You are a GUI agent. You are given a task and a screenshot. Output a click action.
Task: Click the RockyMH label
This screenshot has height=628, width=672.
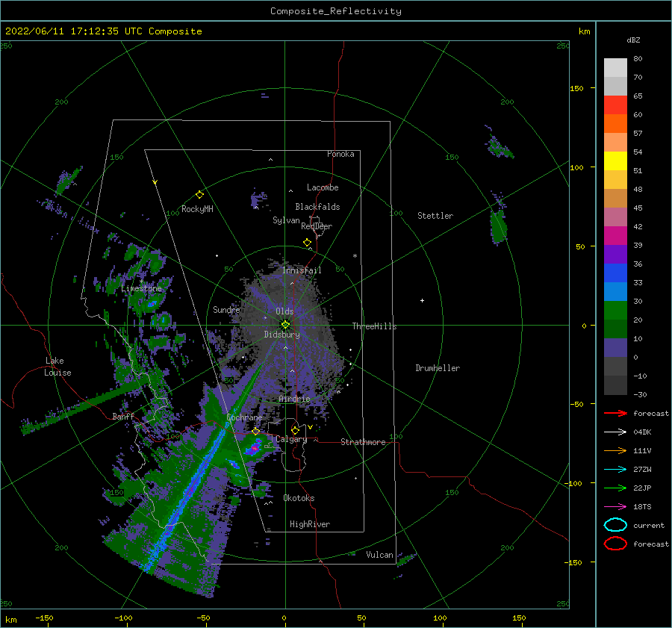pos(197,209)
